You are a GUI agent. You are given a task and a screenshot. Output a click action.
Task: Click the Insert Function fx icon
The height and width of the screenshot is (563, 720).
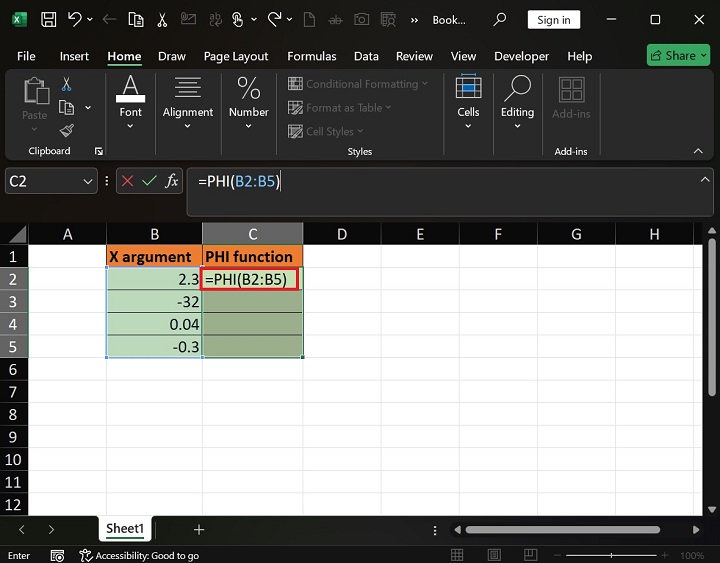click(x=172, y=181)
